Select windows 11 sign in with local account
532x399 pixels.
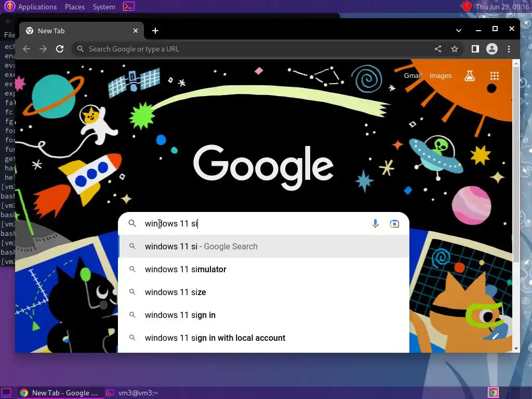(x=263, y=338)
